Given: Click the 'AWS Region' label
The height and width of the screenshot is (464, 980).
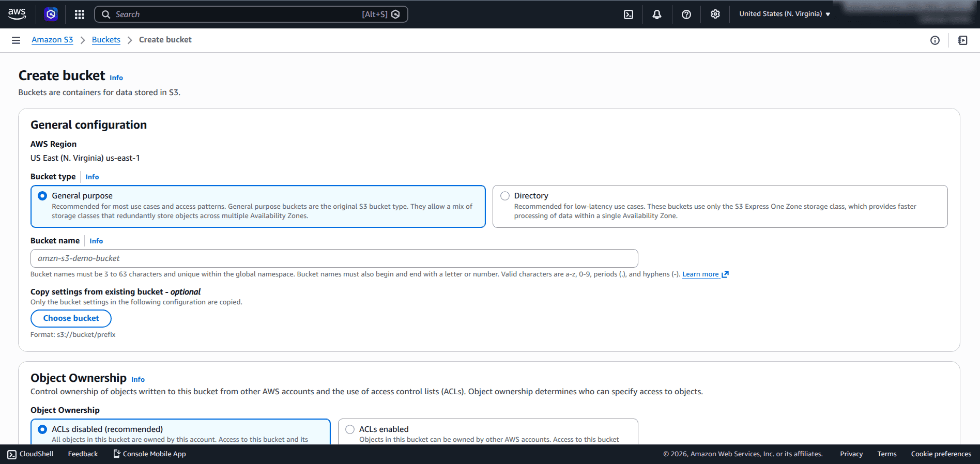Looking at the screenshot, I should click(x=53, y=144).
